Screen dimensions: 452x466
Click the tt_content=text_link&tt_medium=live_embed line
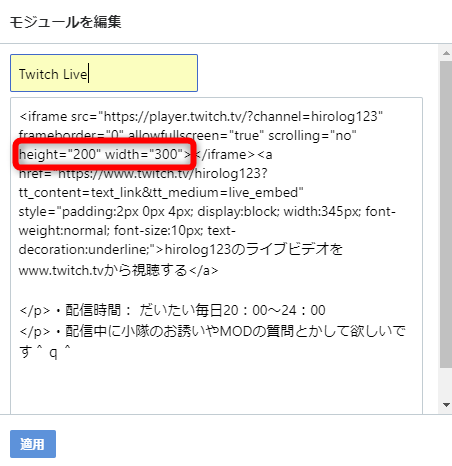pos(161,193)
